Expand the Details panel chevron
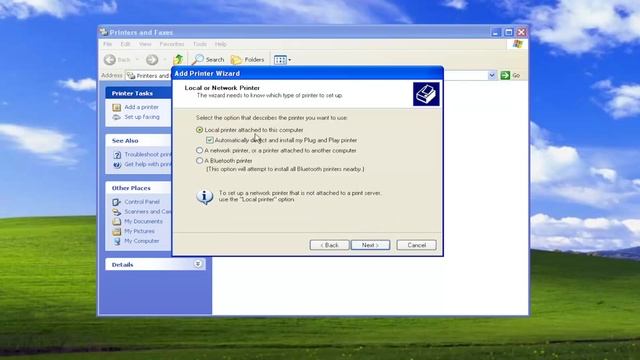This screenshot has width=640, height=360. click(x=198, y=264)
